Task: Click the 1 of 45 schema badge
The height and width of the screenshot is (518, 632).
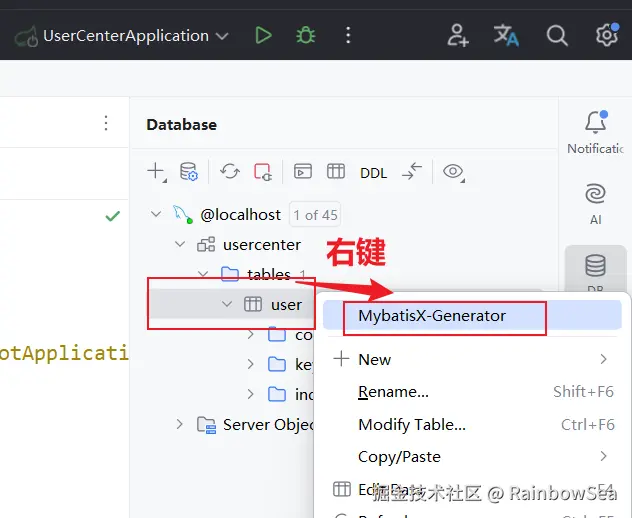Action: [315, 214]
